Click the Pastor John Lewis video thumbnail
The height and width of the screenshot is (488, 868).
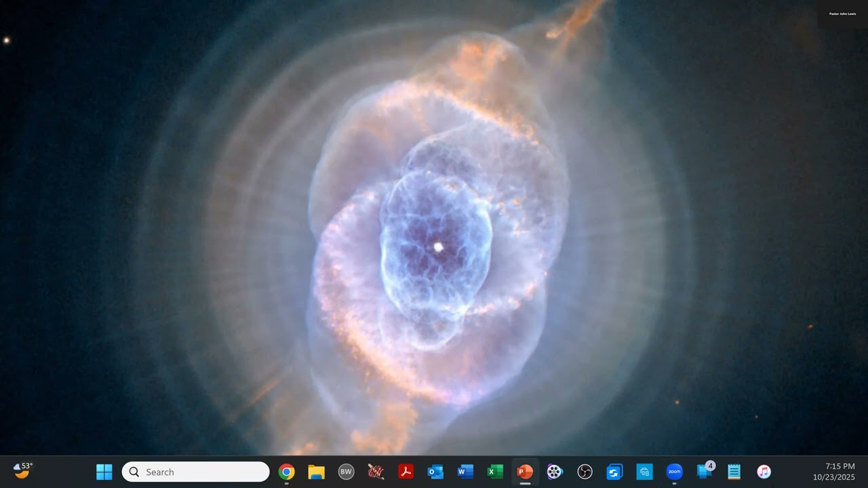click(x=842, y=14)
